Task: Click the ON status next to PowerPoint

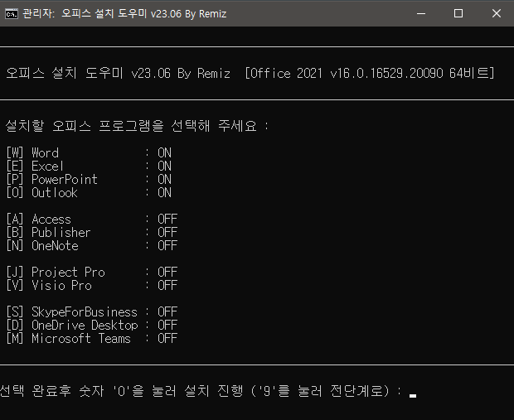Action: click(x=164, y=179)
